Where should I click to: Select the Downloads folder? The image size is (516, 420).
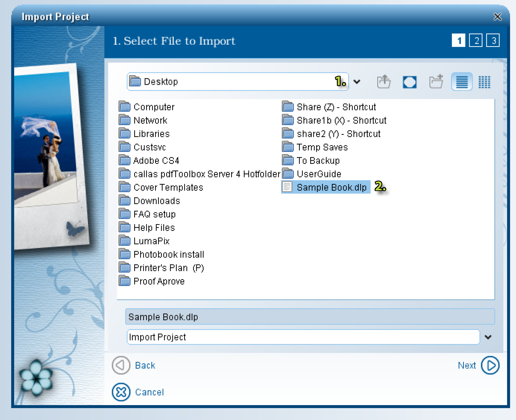tap(149, 201)
